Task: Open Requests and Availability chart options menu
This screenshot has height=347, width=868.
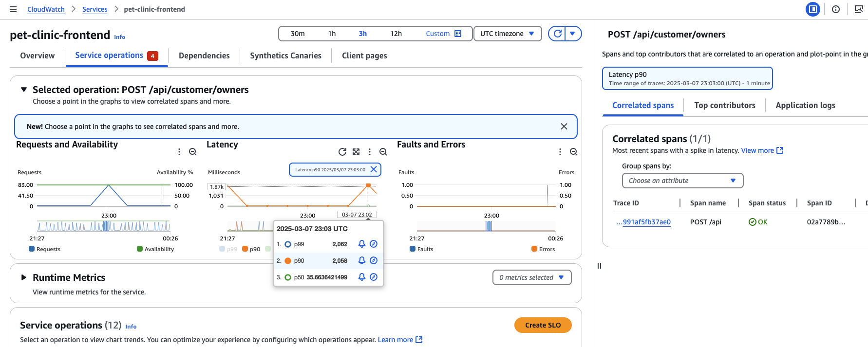Action: [x=179, y=152]
